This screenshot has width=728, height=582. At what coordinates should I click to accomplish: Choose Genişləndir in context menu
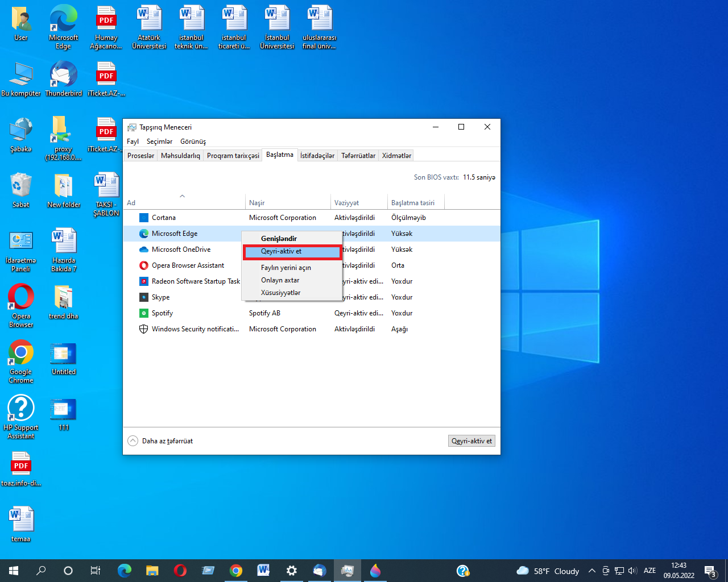tap(292, 239)
